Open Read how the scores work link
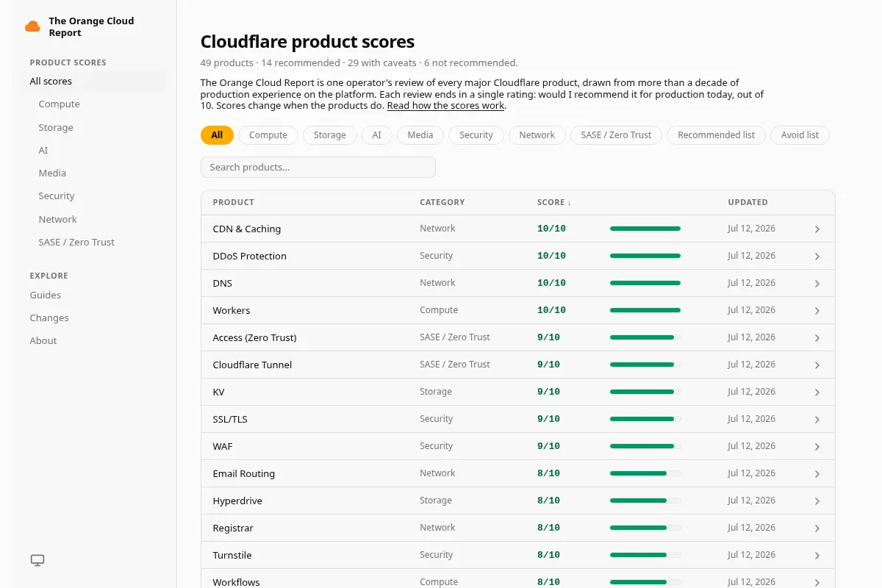This screenshot has height=588, width=882. (x=446, y=106)
